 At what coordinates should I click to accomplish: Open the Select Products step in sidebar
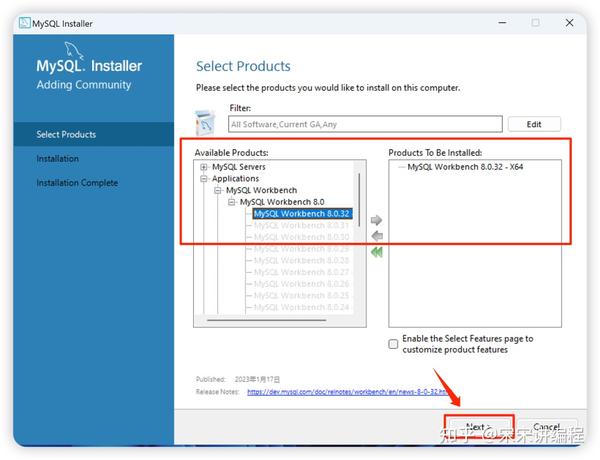click(93, 134)
